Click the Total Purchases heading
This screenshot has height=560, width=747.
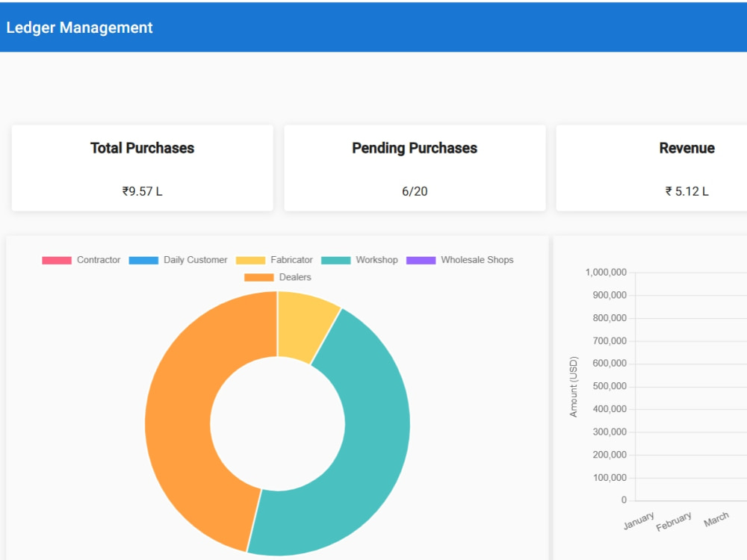[143, 148]
